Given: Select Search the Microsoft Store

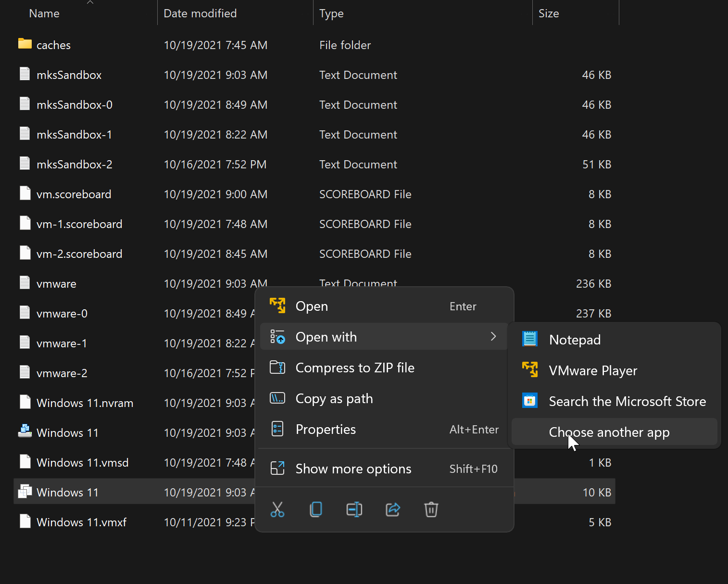Looking at the screenshot, I should pos(615,401).
